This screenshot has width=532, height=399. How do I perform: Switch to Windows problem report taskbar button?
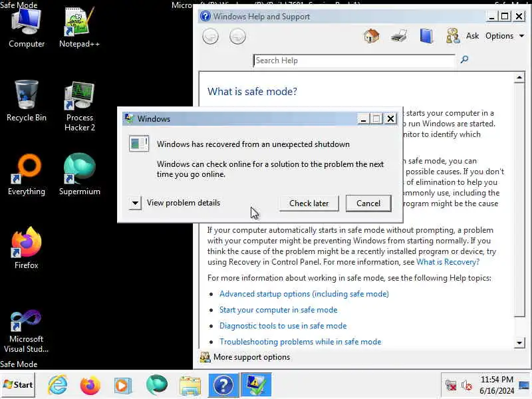(x=256, y=385)
